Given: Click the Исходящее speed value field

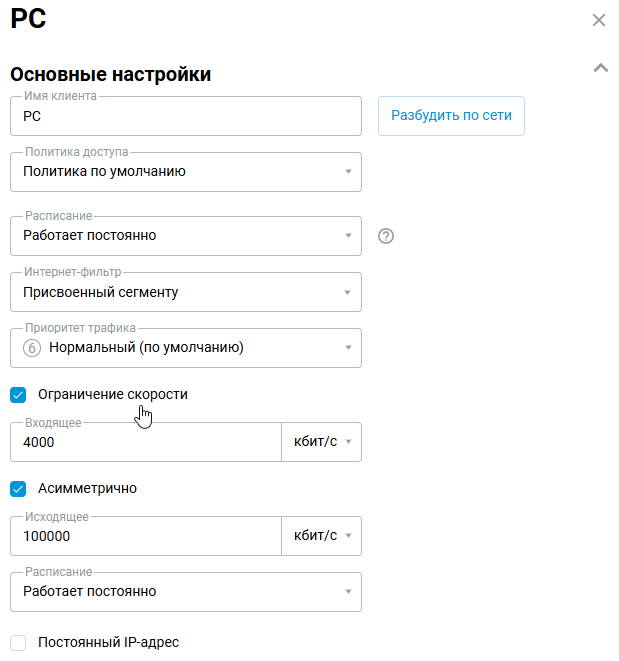Looking at the screenshot, I should coord(145,536).
